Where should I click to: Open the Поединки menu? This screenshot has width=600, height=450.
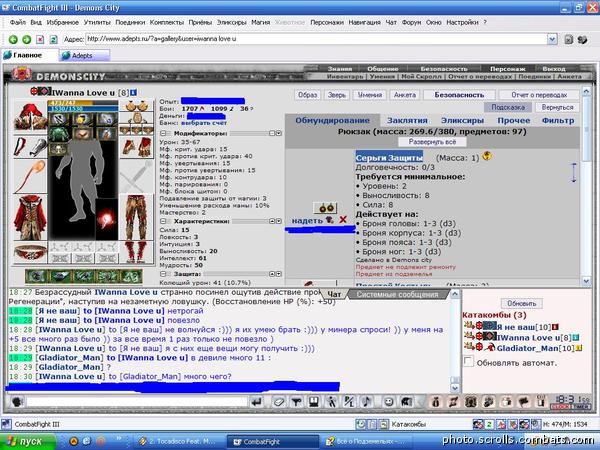click(x=130, y=23)
